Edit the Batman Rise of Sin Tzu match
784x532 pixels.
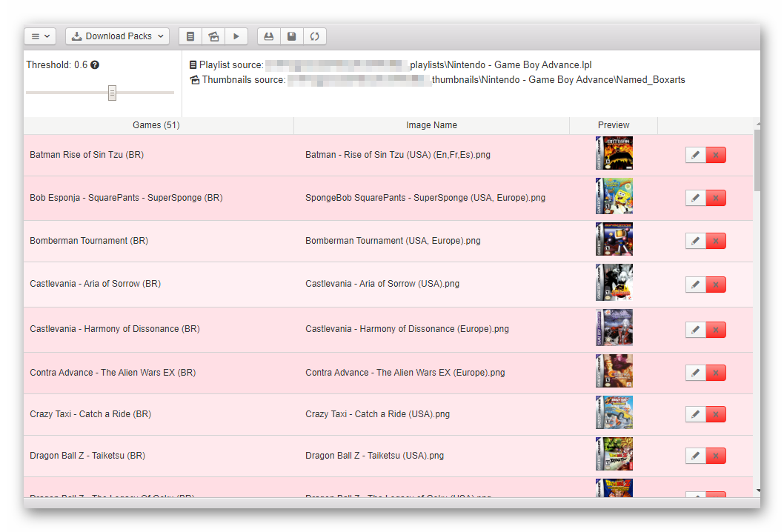click(695, 155)
